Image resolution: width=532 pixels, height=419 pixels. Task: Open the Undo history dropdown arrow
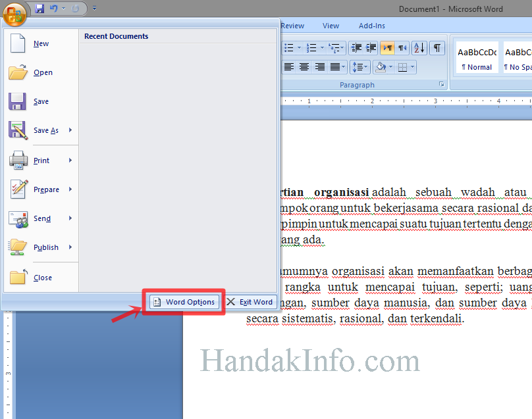[x=63, y=9]
